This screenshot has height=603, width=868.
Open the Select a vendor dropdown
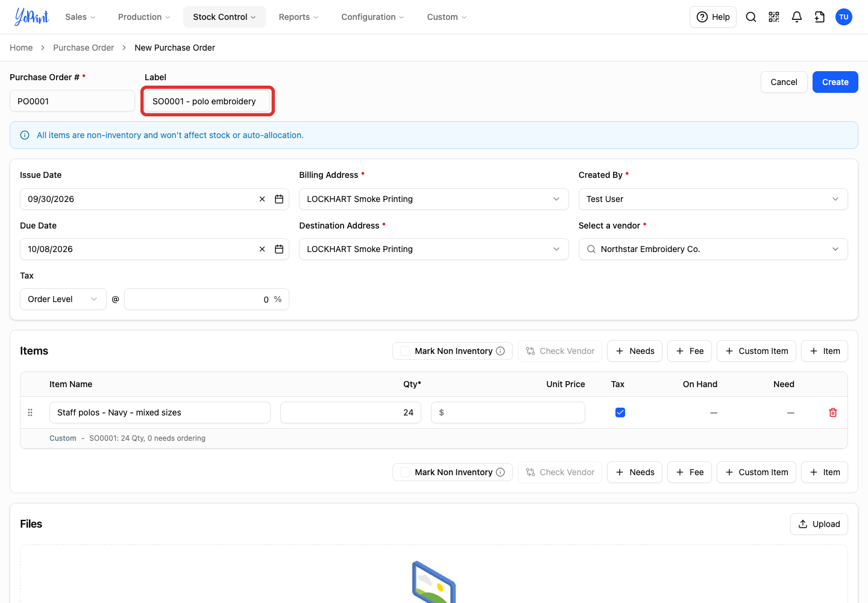(713, 249)
